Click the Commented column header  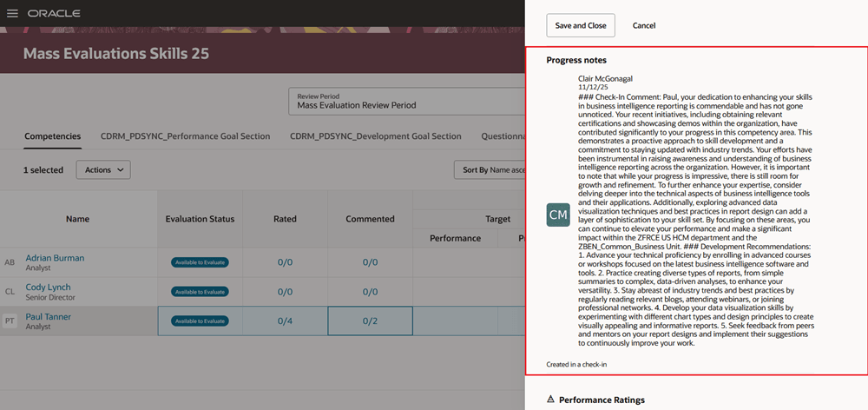(371, 220)
